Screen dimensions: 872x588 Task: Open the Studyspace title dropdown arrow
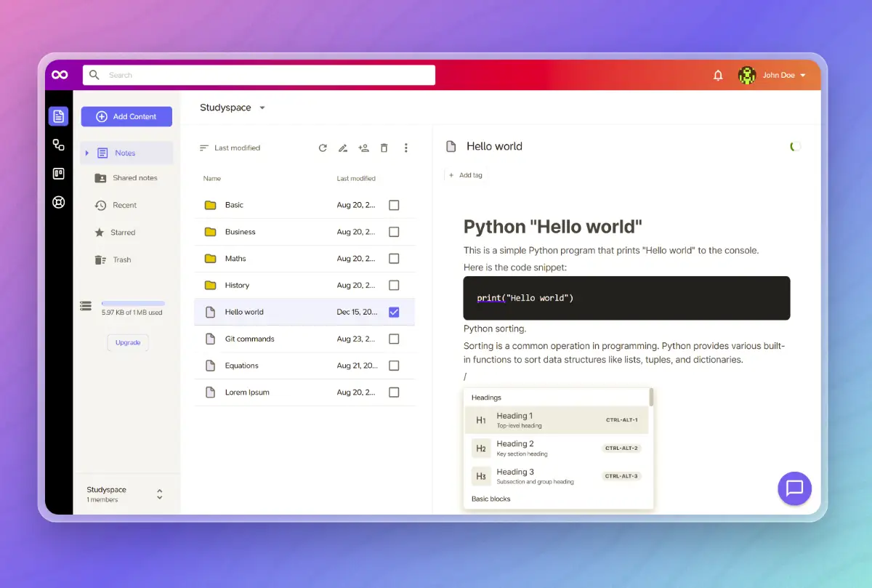pos(262,108)
